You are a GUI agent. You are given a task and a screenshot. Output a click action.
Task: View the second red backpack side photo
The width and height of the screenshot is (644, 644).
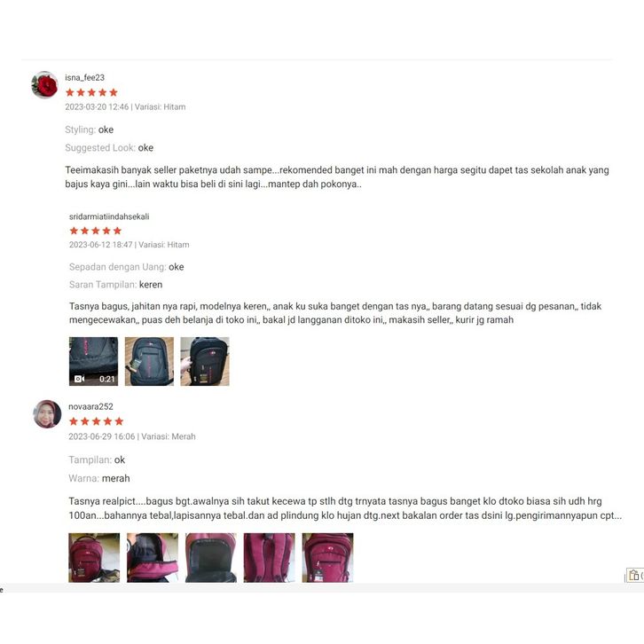coord(153,558)
